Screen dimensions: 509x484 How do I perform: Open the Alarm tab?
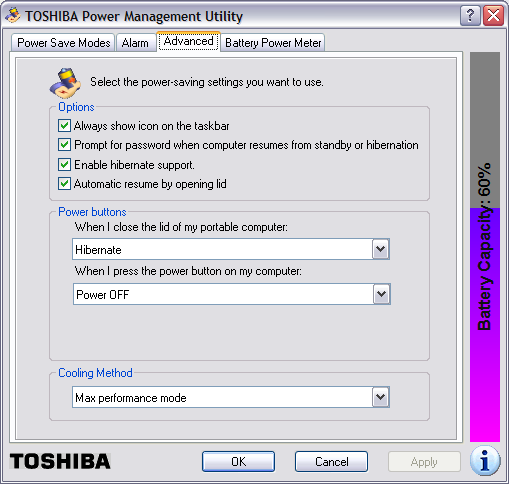(135, 43)
